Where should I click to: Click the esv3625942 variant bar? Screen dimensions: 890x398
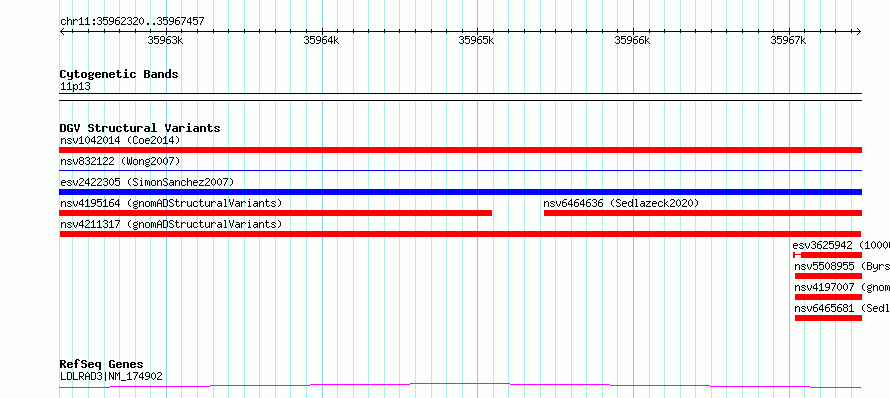(828, 255)
